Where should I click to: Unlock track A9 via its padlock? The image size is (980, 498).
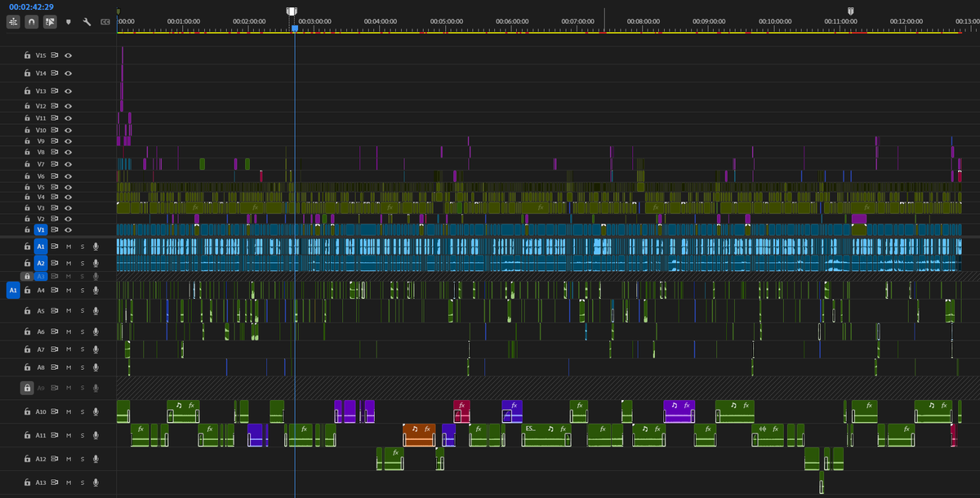pyautogui.click(x=27, y=387)
